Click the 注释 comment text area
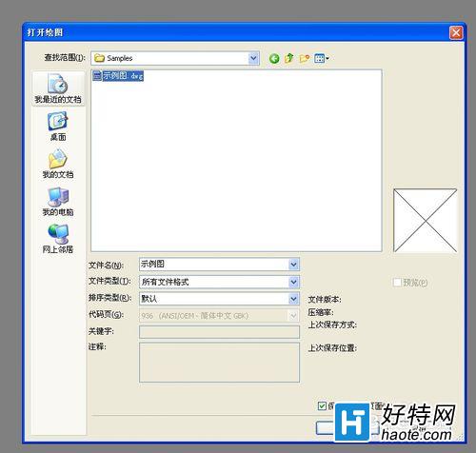Screen dimensions: 476x453 pos(219,363)
